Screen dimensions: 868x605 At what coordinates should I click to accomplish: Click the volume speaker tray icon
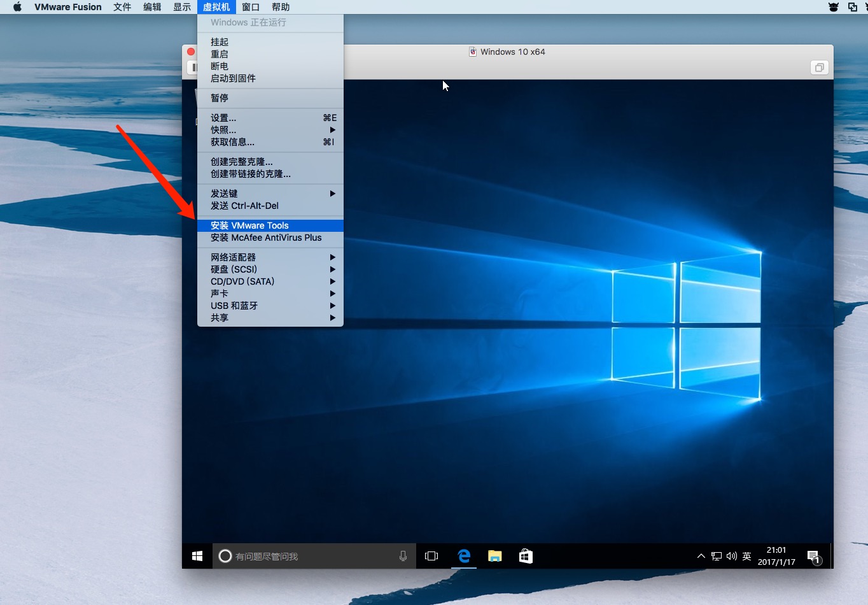coord(732,556)
